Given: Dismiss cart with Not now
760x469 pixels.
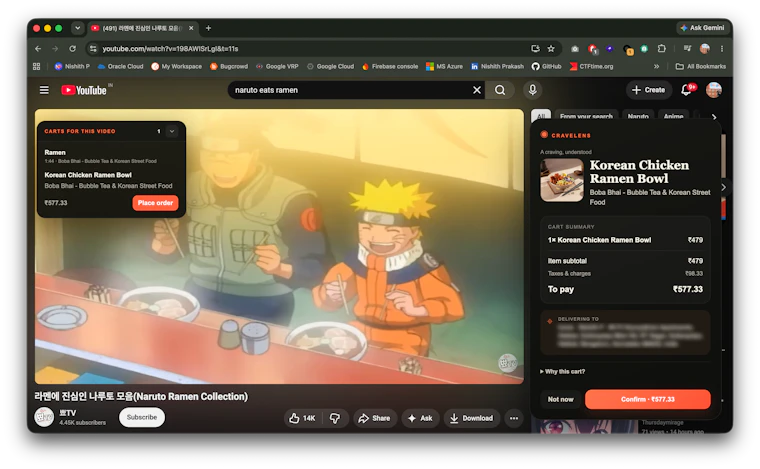Looking at the screenshot, I should [560, 399].
